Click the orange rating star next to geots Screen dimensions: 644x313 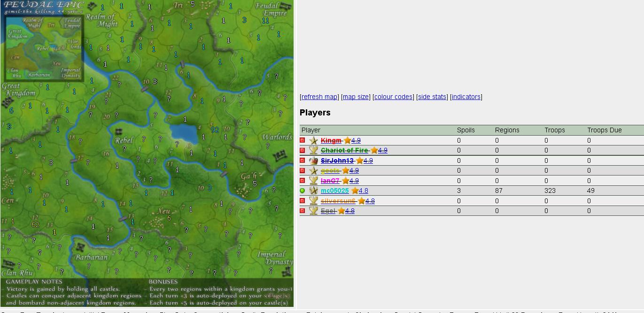point(345,171)
